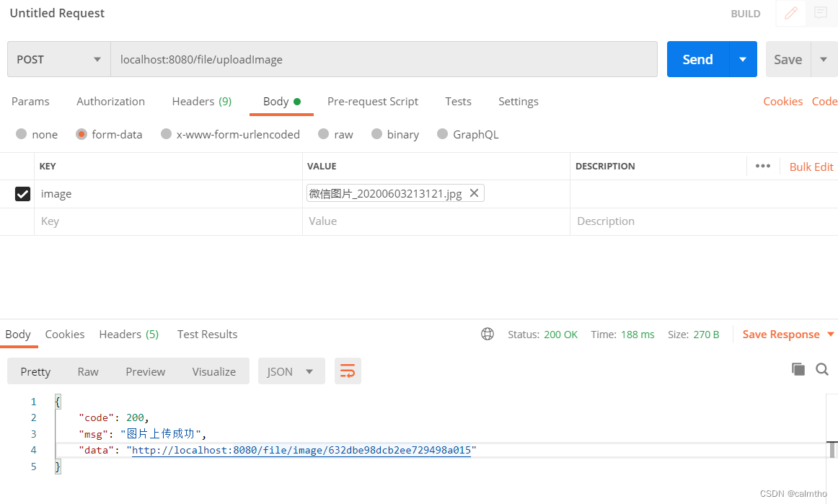This screenshot has width=838, height=504.
Task: Switch response view to Pretty
Action: (x=35, y=371)
